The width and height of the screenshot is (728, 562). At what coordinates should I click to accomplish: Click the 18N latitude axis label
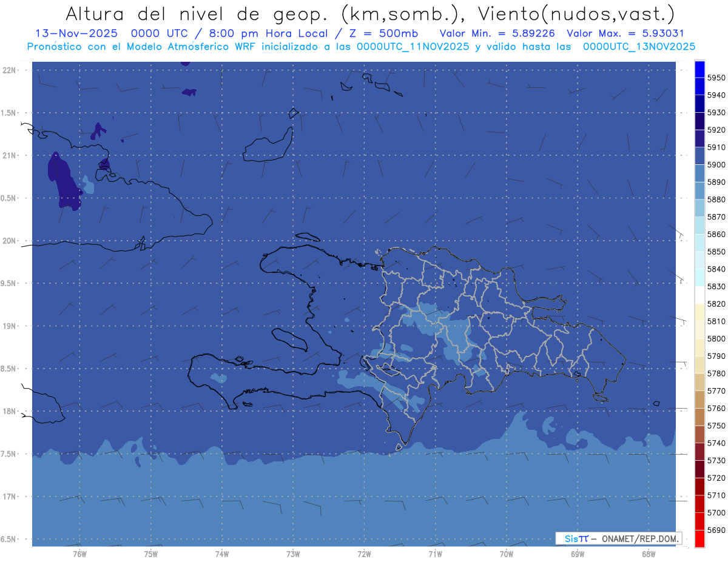pyautogui.click(x=10, y=412)
